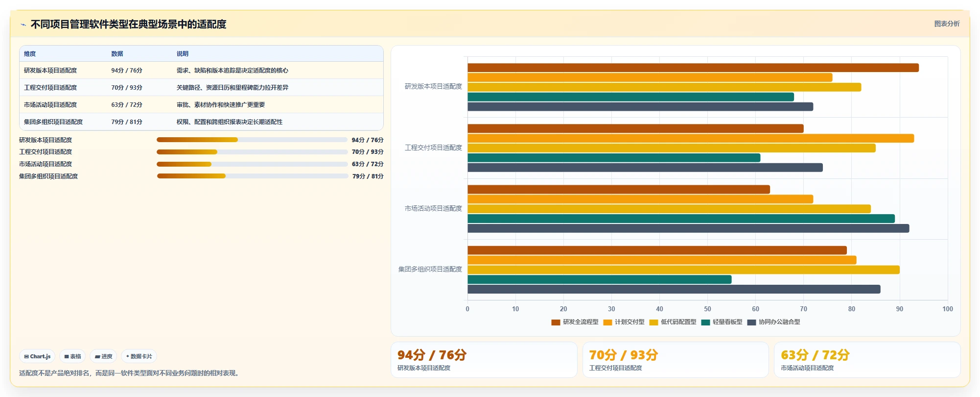
Task: Click chart axis label 研发版本项目适配度
Action: pyautogui.click(x=433, y=87)
